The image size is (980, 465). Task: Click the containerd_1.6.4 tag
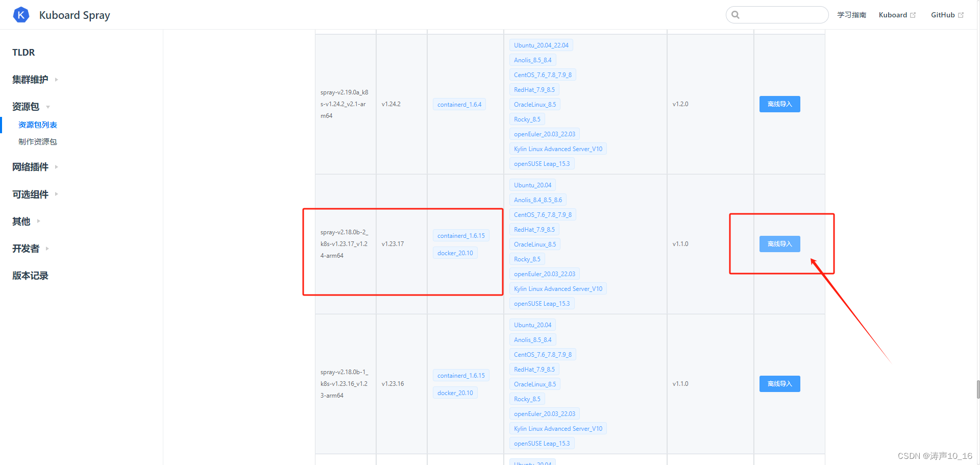(x=459, y=104)
